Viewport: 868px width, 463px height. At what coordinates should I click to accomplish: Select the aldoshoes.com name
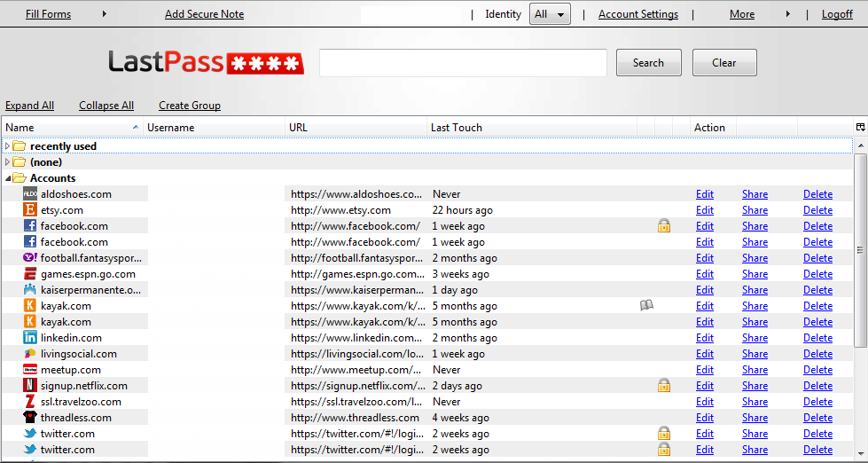click(76, 194)
